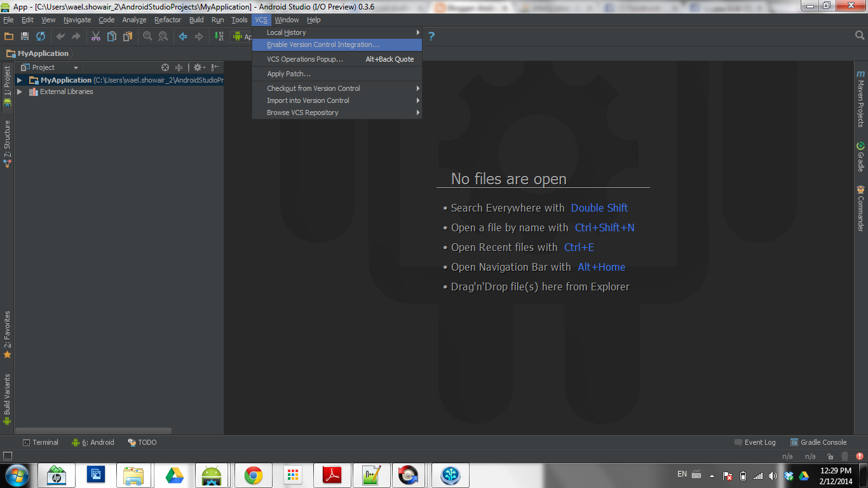
Task: Toggle the 7: Structure side tab
Action: click(7, 144)
